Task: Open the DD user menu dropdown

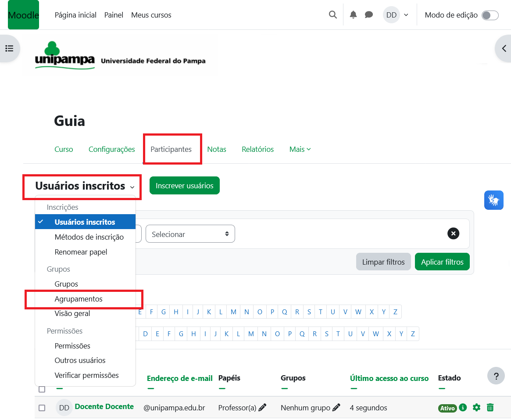Action: (x=396, y=15)
